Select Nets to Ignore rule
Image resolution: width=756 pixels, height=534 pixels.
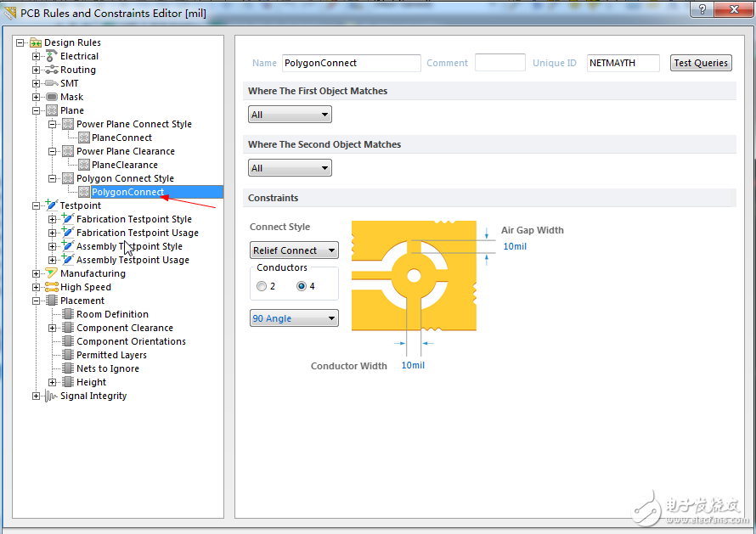(108, 368)
